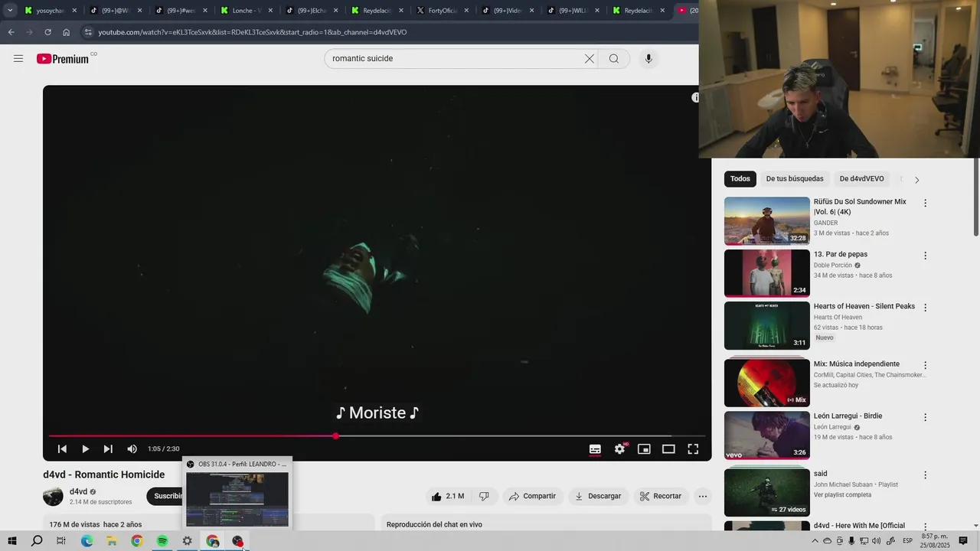This screenshot has width=980, height=551.
Task: Open León Larregui - Birdie thumbnail
Action: pyautogui.click(x=766, y=435)
